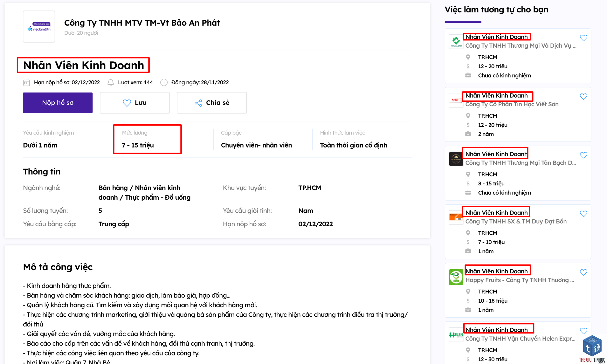Click the heart icon on the Duy Đạt Bổn card
Image resolution: width=607 pixels, height=364 pixels.
(584, 214)
